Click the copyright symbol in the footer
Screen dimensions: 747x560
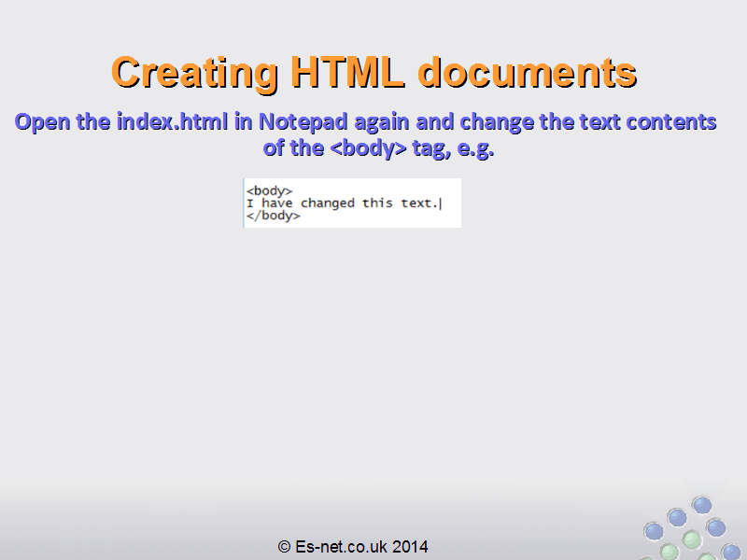pyautogui.click(x=284, y=547)
